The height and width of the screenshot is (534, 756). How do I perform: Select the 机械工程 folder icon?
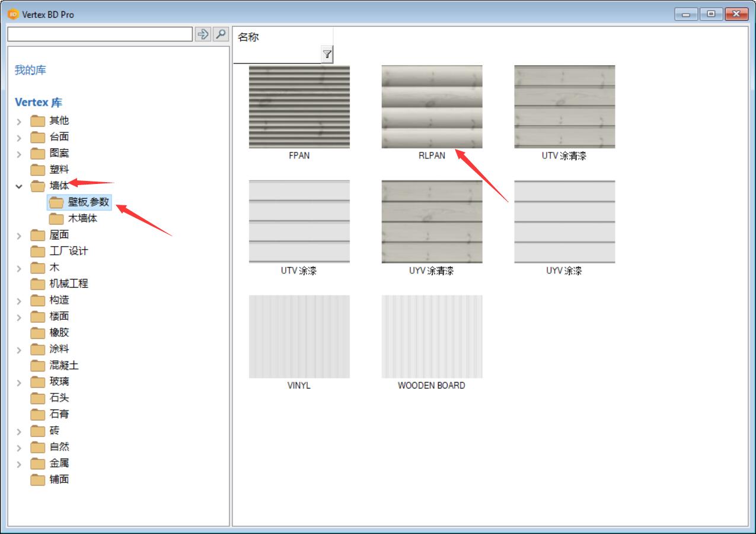[x=38, y=284]
